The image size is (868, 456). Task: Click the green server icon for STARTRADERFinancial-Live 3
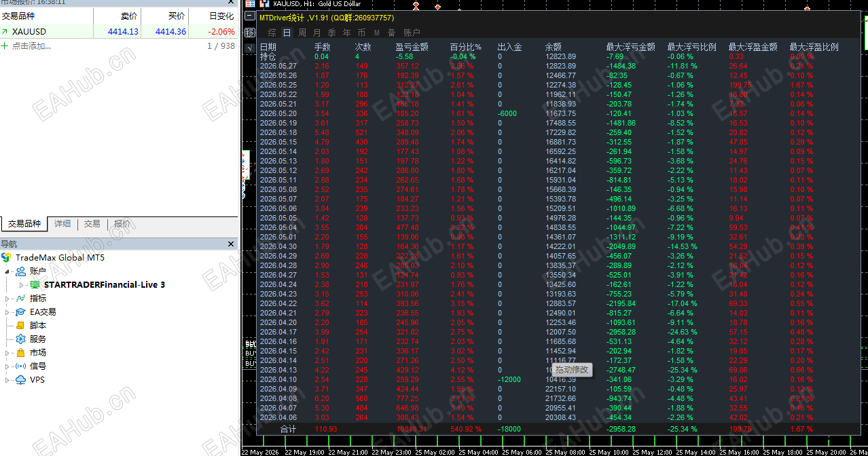[x=35, y=285]
